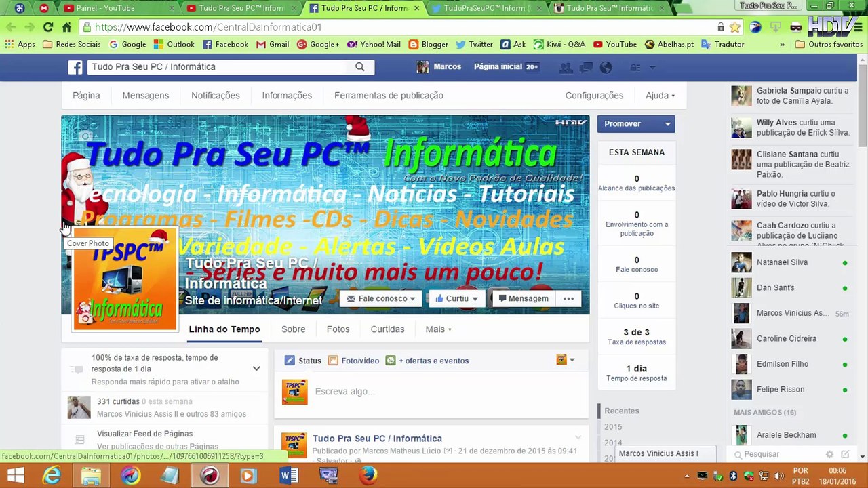The height and width of the screenshot is (488, 868).
Task: Open the Apps bookmarks shortcut
Action: coord(20,44)
